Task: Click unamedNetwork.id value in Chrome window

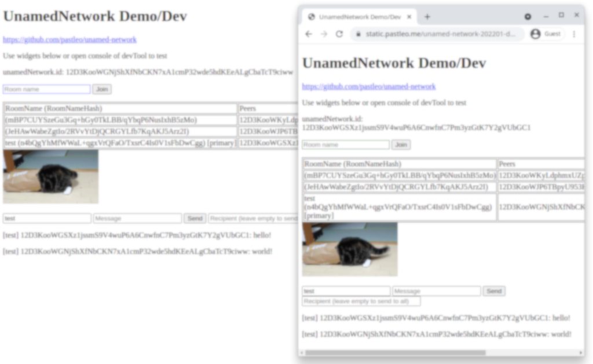Action: (416, 128)
